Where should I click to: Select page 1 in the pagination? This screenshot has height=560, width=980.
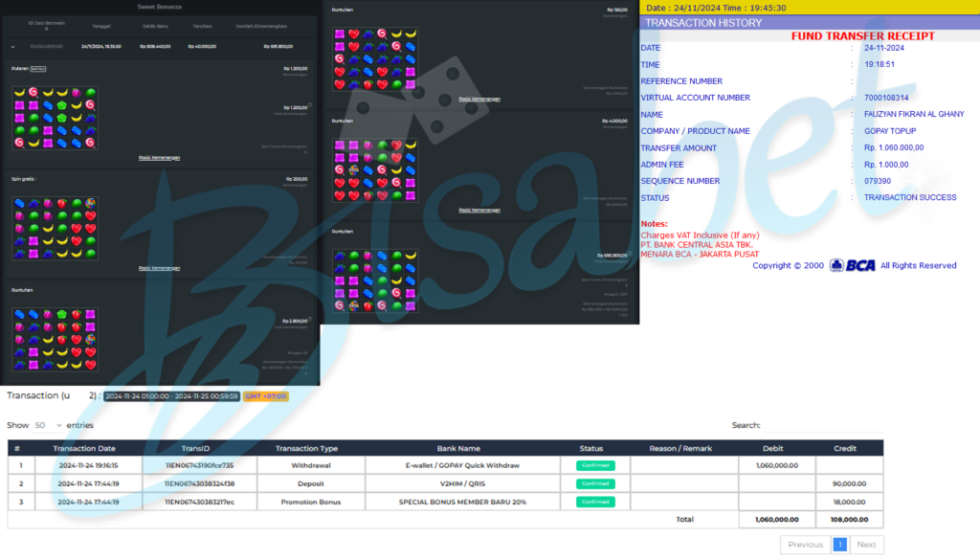click(x=840, y=545)
